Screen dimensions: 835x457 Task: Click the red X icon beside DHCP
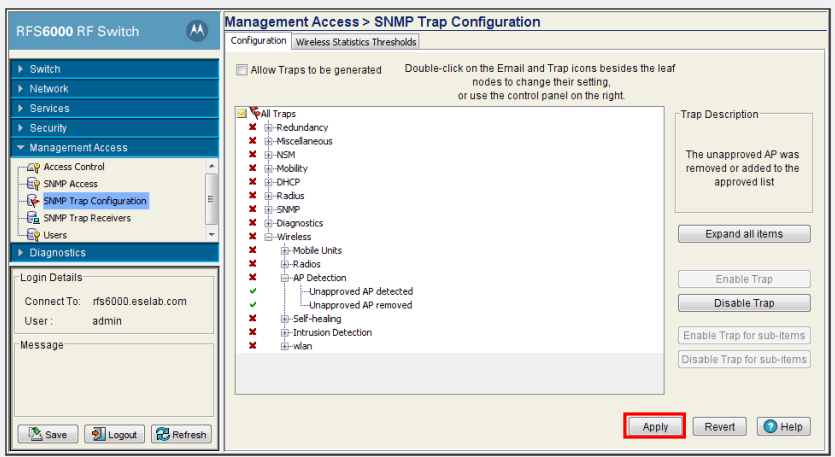click(253, 182)
